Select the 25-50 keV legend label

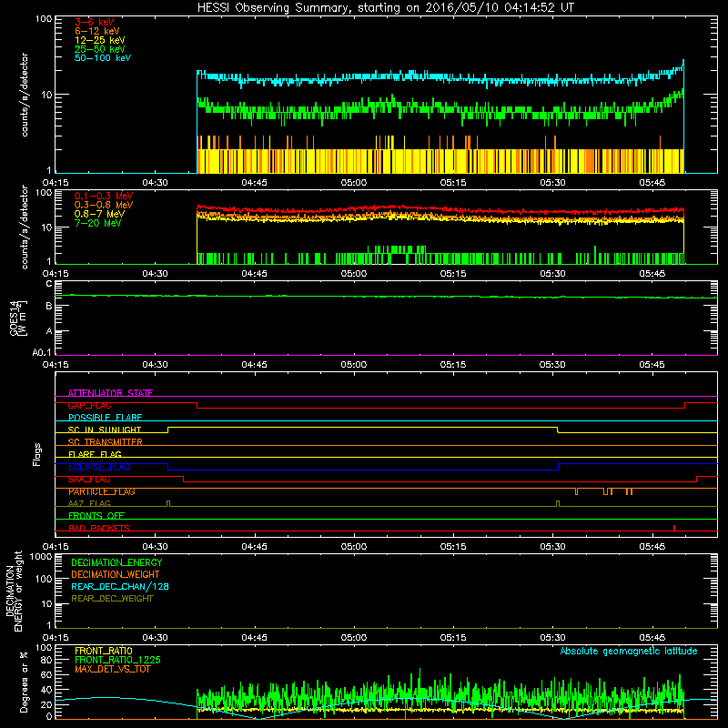tap(100, 49)
